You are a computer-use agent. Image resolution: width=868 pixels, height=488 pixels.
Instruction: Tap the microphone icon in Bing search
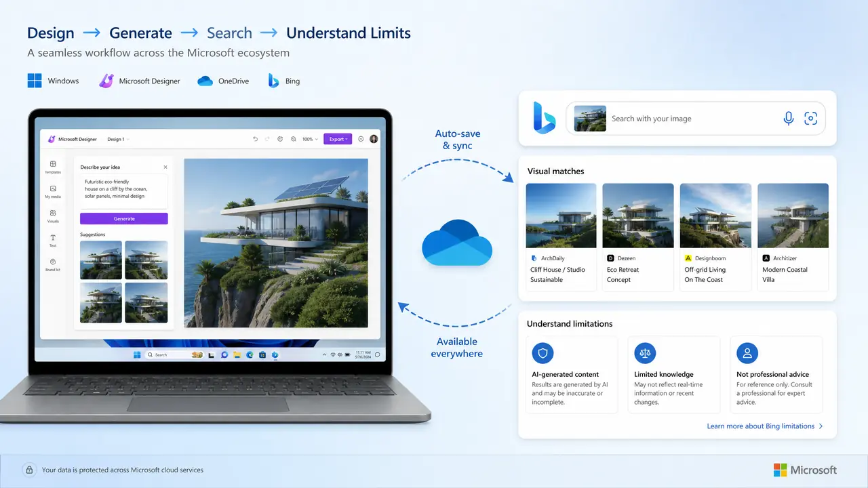coord(789,119)
